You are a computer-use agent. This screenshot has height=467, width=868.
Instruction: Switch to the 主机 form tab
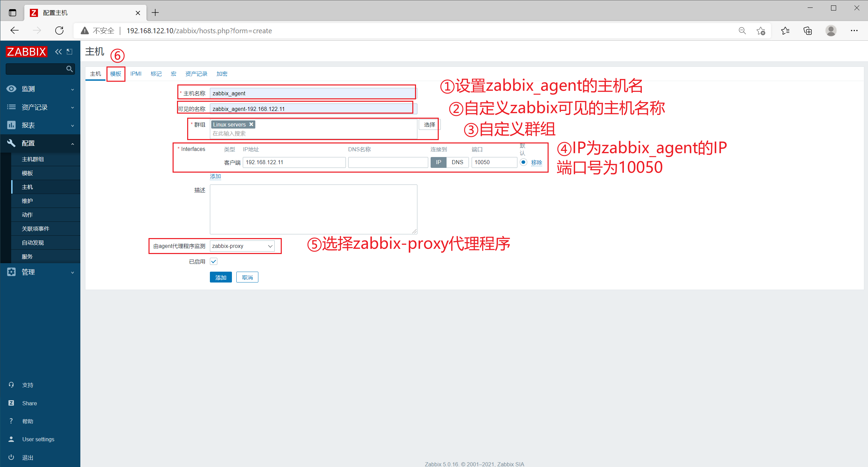[96, 74]
